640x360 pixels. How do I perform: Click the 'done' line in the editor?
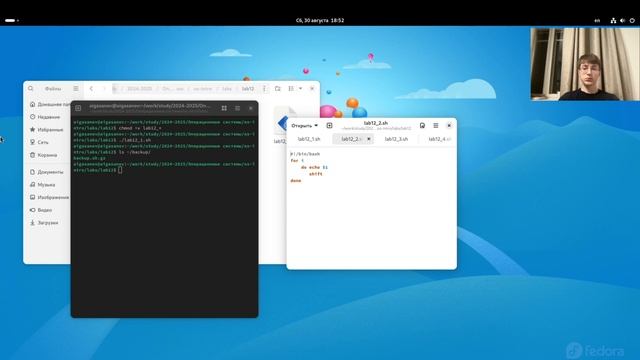[296, 180]
